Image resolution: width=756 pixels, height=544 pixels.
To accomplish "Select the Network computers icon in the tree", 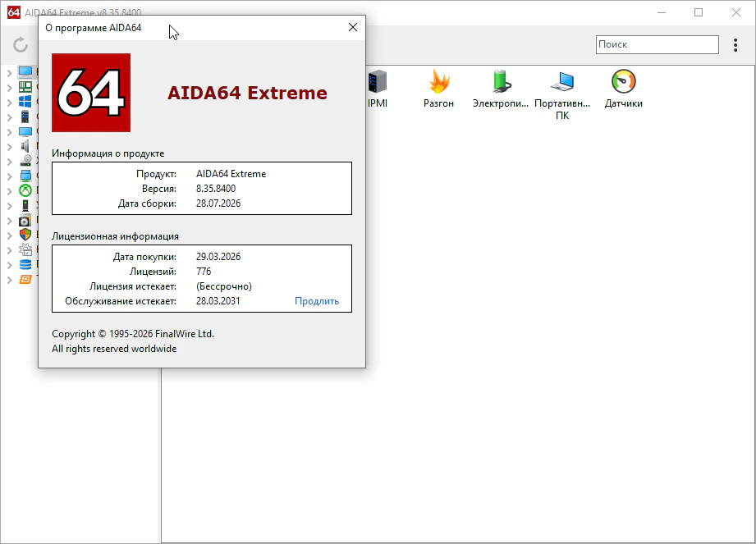I will [25, 176].
